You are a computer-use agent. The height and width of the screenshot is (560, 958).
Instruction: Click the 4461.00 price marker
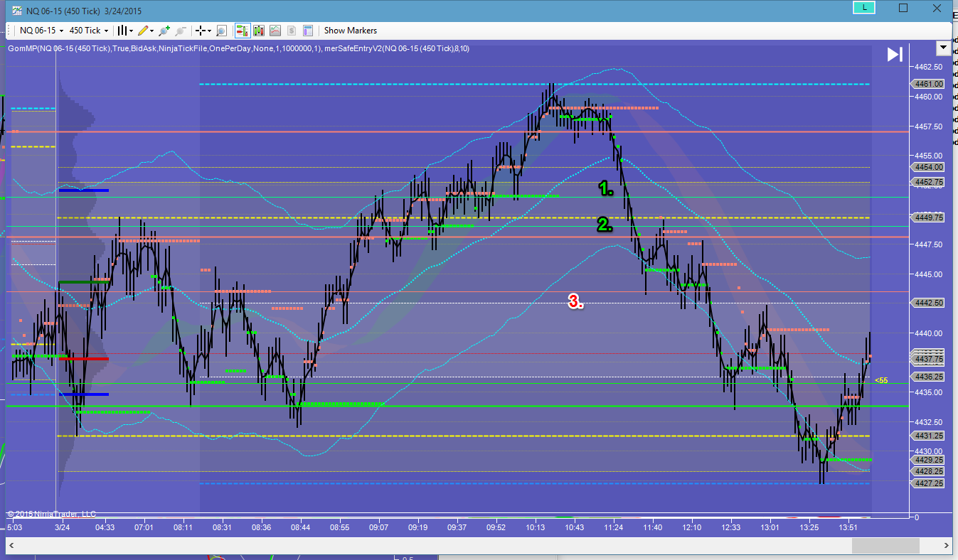click(x=929, y=84)
